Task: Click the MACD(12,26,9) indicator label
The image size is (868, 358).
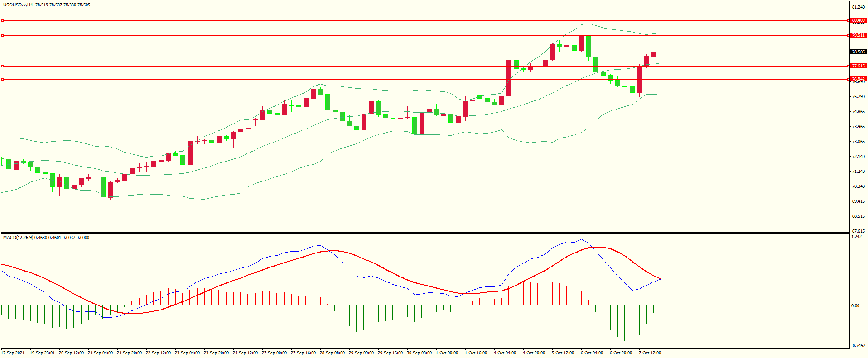Action: coord(18,238)
